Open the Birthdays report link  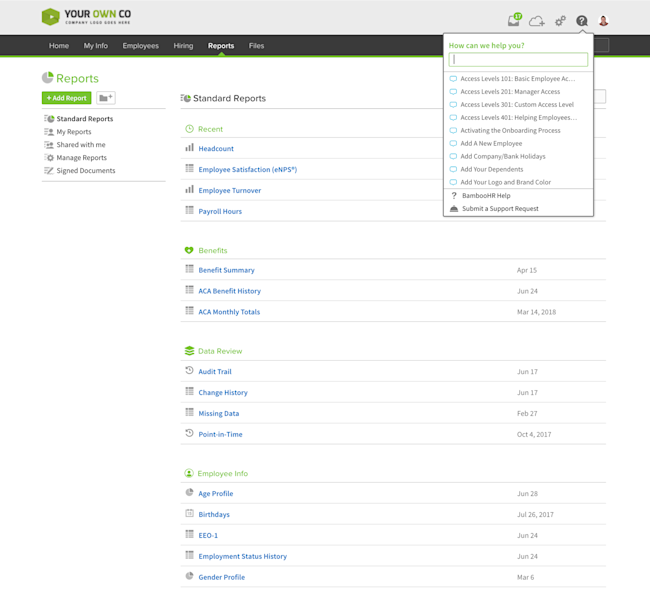pos(214,514)
